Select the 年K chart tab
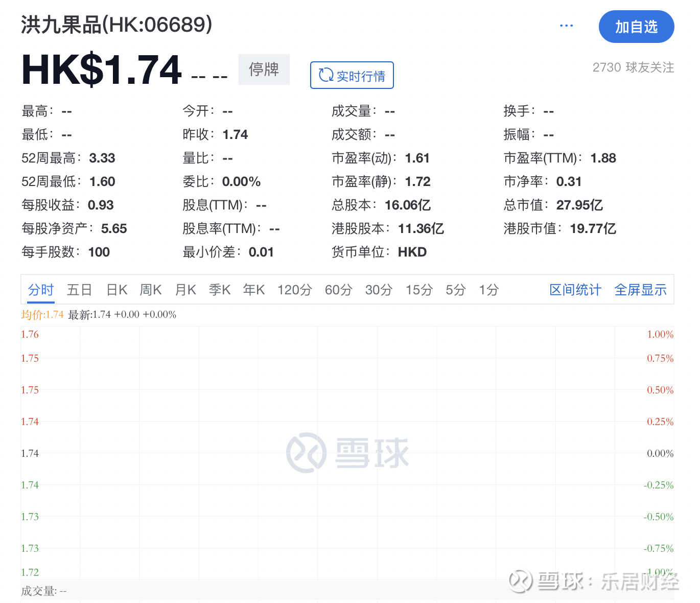This screenshot has height=603, width=700. (254, 290)
